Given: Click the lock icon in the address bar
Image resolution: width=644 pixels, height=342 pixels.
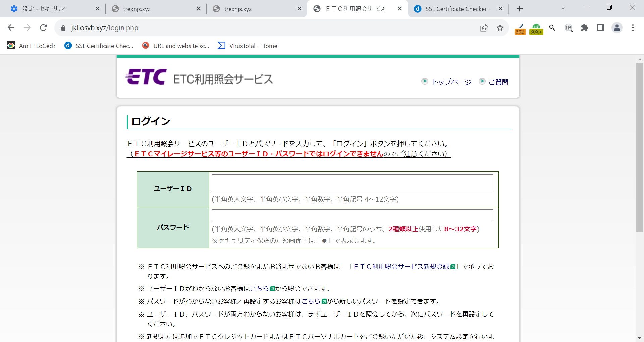Looking at the screenshot, I should coord(63,28).
